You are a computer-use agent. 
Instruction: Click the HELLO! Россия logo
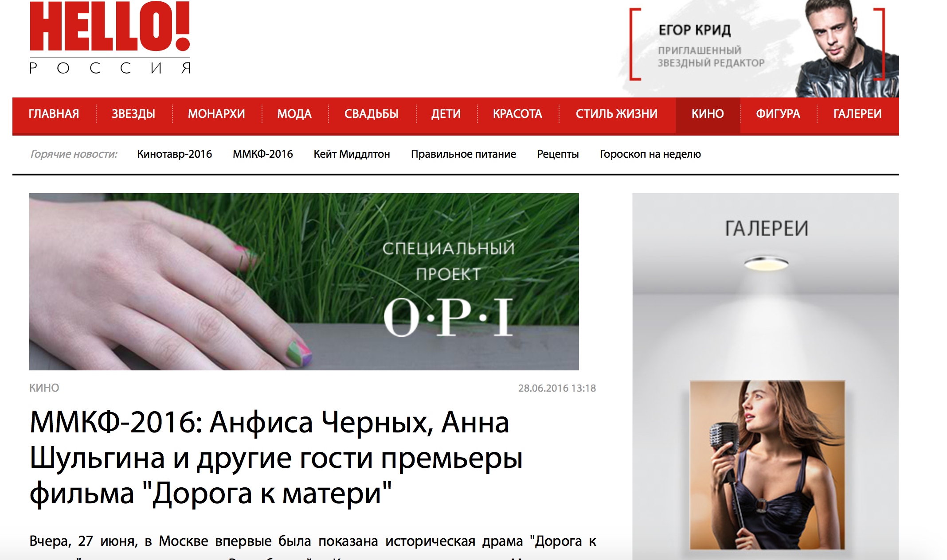110,37
